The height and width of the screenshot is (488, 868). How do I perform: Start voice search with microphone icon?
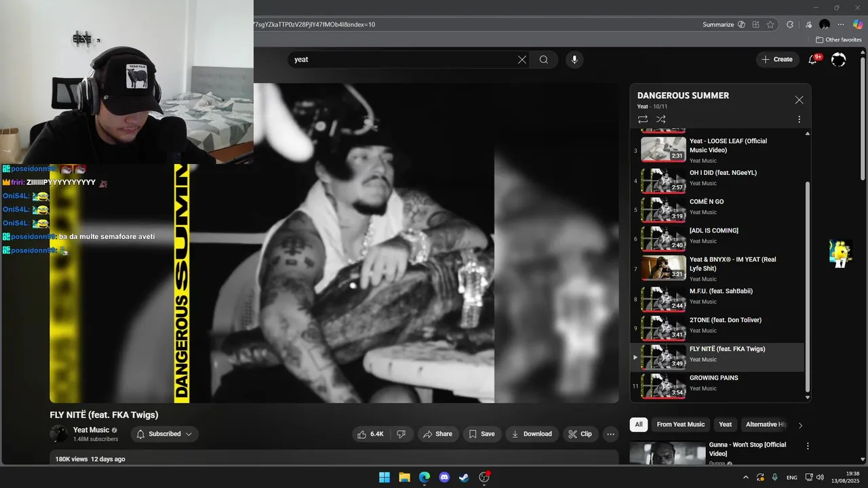(574, 60)
